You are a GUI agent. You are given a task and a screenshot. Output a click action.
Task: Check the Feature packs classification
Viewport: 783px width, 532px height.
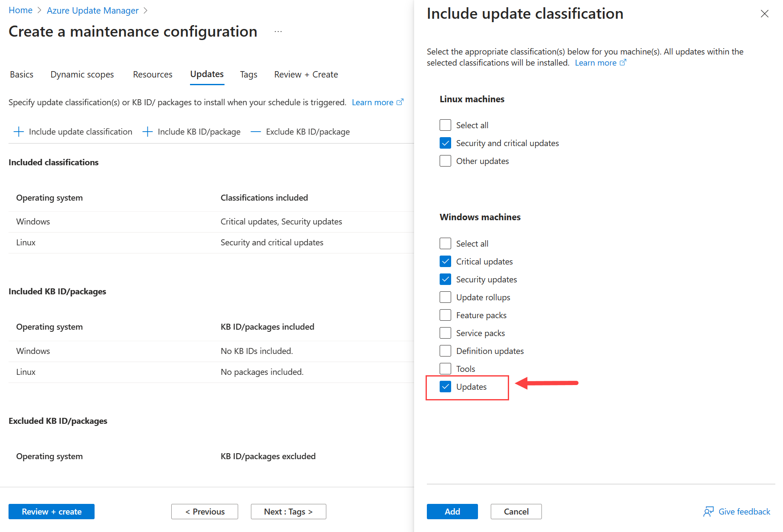[x=445, y=315]
